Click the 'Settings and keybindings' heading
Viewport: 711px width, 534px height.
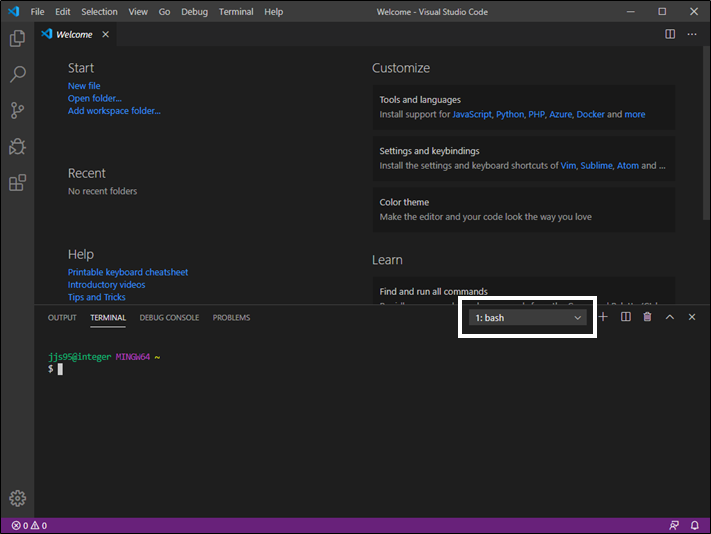tap(429, 151)
